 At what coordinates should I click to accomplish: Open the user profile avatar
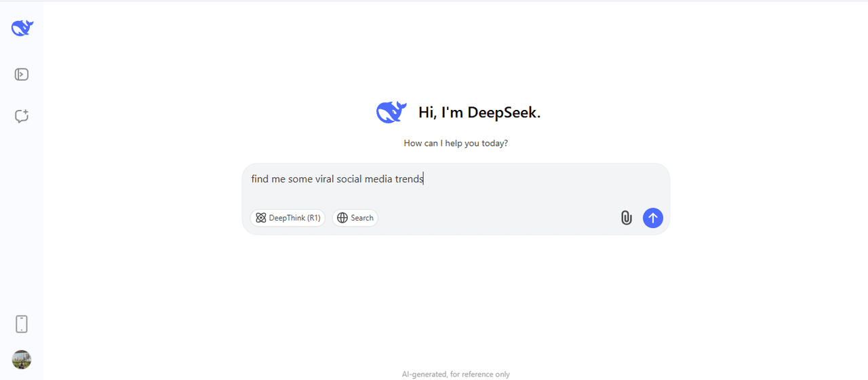[22, 360]
